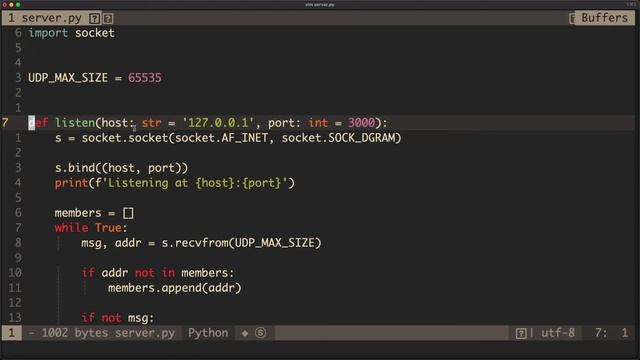This screenshot has height=360, width=640.
Task: Click the default port value 3000
Action: point(361,123)
